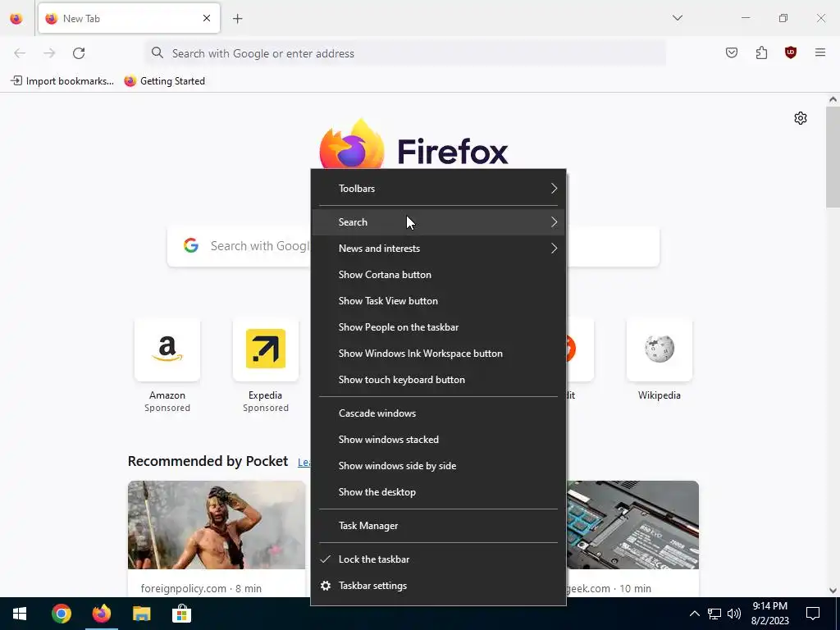840x630 pixels.
Task: Open Task Manager from context menu
Action: (438, 526)
